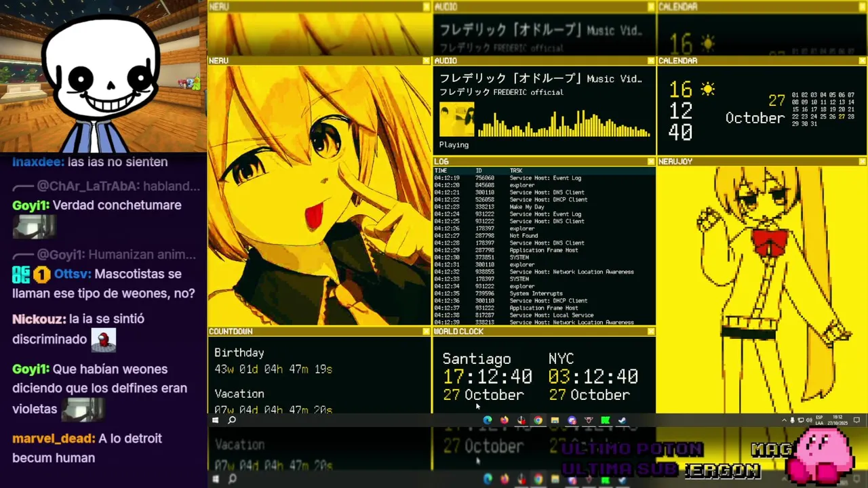Screen dimensions: 868x488
Task: Click the WORLD CLOCK panel title
Action: pos(458,331)
